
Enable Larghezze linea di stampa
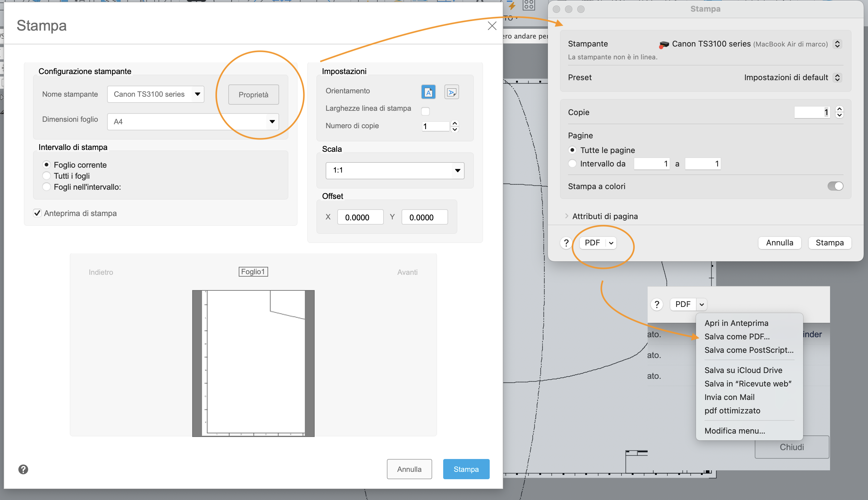click(x=426, y=111)
